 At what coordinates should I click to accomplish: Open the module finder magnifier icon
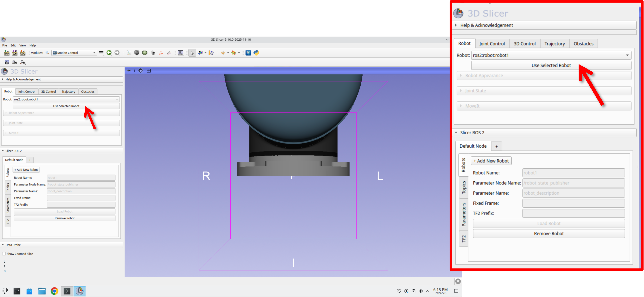pos(47,53)
